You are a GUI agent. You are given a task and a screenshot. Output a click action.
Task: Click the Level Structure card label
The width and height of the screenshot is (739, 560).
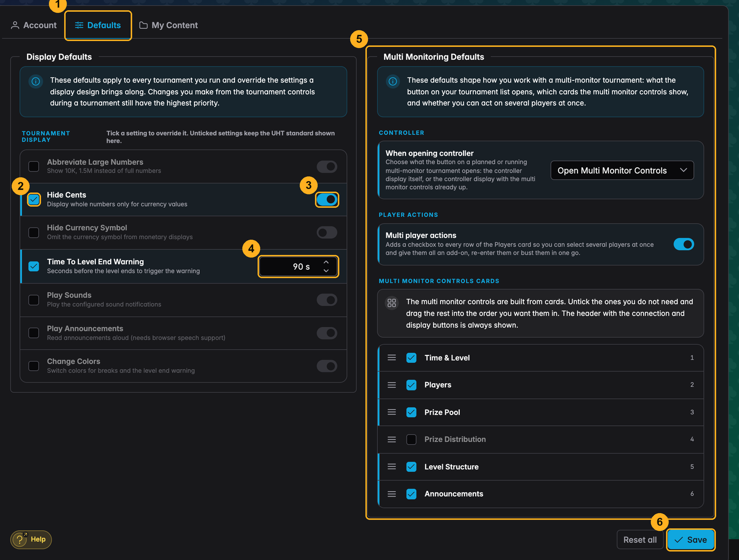coord(451,467)
